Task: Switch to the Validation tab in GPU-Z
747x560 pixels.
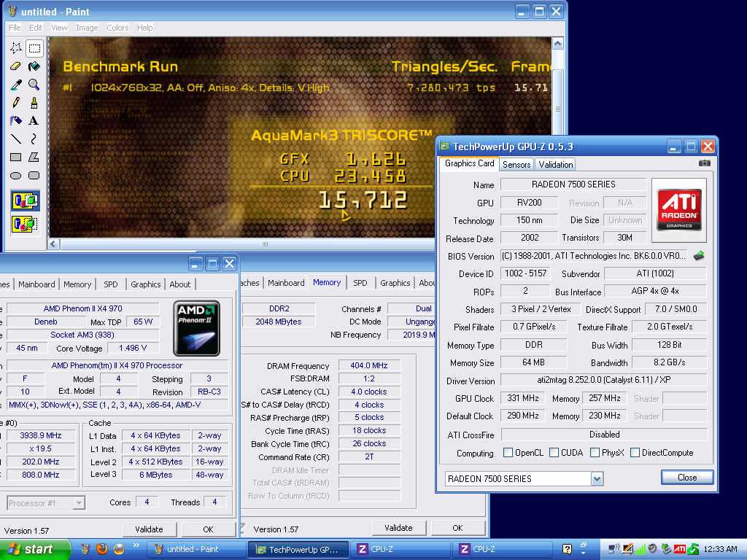Action: 555,165
